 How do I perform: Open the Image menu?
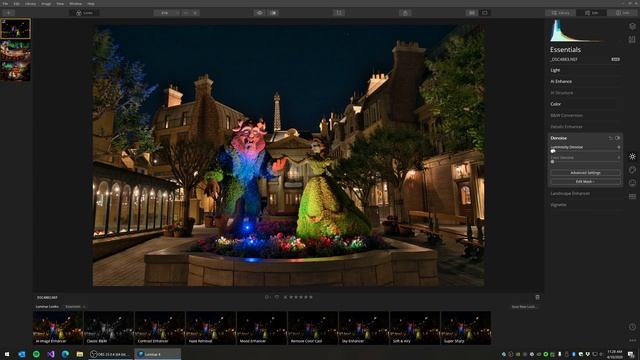pos(46,4)
